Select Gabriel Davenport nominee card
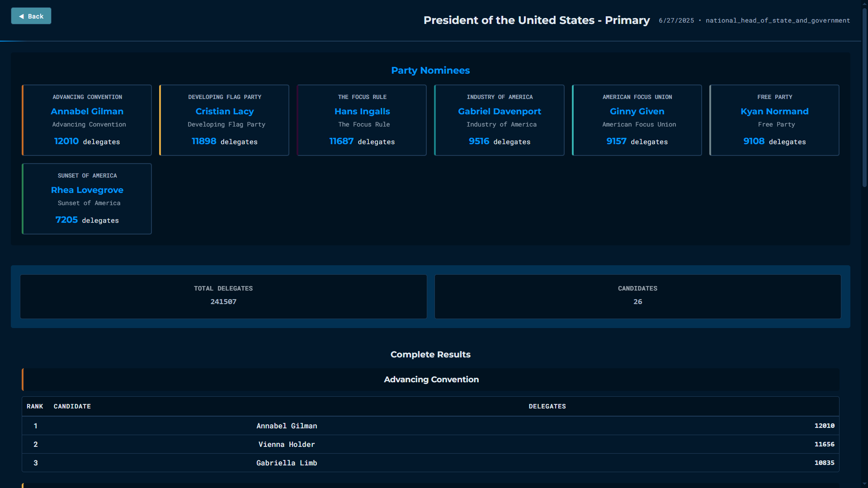868x488 pixels. tap(499, 120)
